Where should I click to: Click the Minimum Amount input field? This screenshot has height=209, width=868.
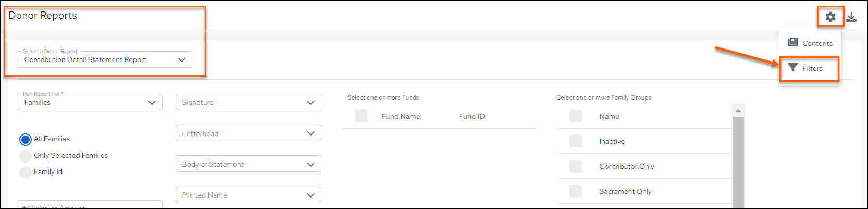pyautogui.click(x=90, y=205)
